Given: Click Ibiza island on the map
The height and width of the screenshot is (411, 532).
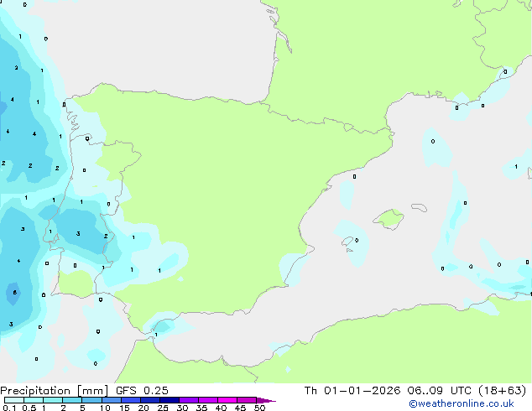Looking at the screenshot, I should click(x=347, y=242).
